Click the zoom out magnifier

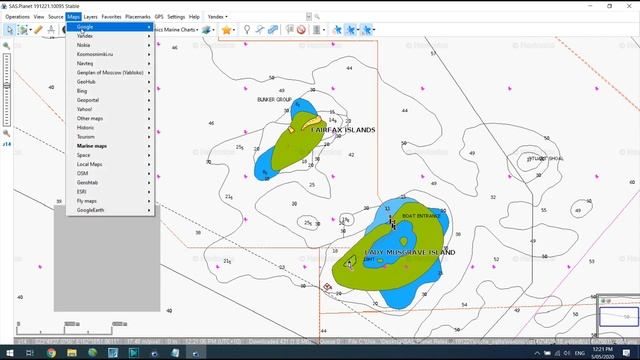click(7, 133)
